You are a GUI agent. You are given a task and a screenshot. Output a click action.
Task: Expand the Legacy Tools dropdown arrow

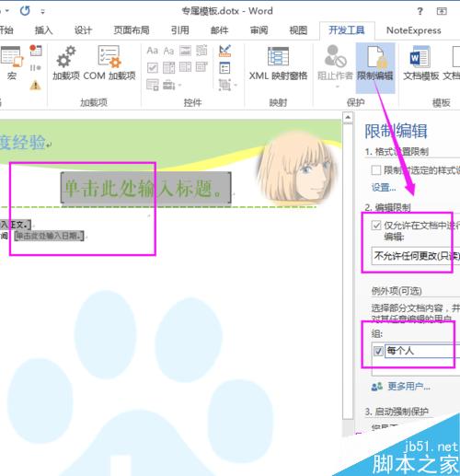179,86
